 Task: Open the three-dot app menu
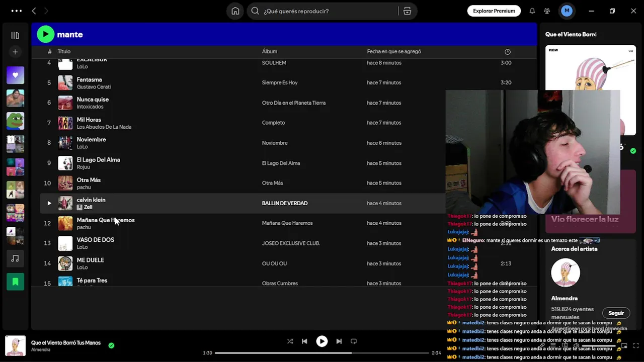tap(17, 11)
